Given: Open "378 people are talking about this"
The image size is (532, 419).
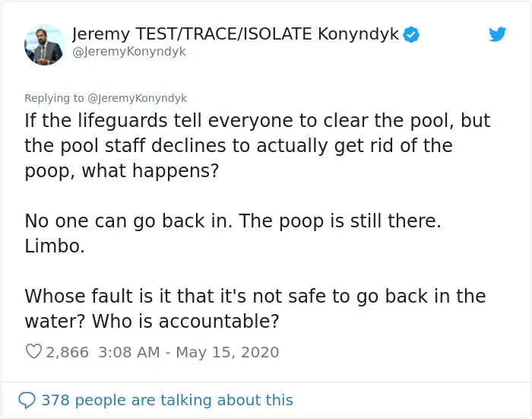Looking at the screenshot, I should [167, 400].
